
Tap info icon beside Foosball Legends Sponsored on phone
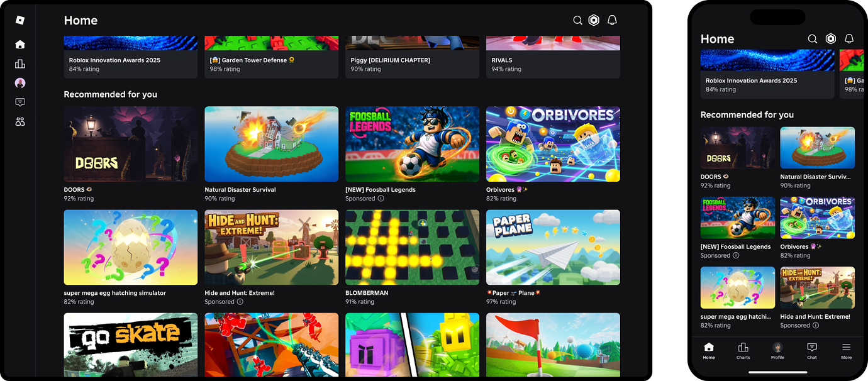tap(736, 256)
